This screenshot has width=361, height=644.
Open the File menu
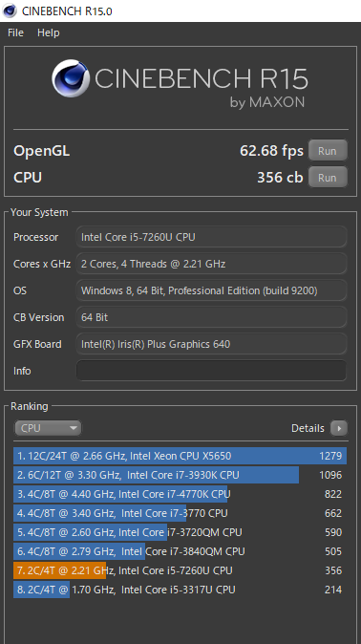pos(15,32)
